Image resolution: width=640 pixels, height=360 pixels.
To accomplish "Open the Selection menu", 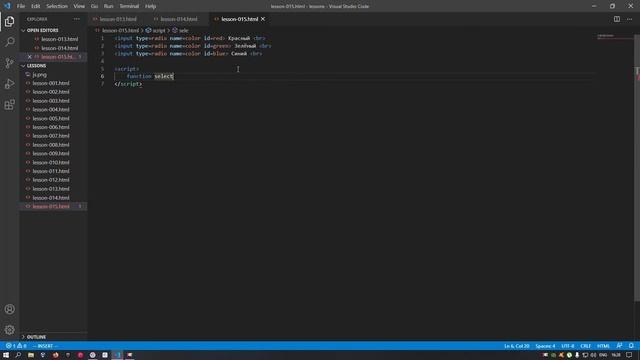I will click(57, 6).
